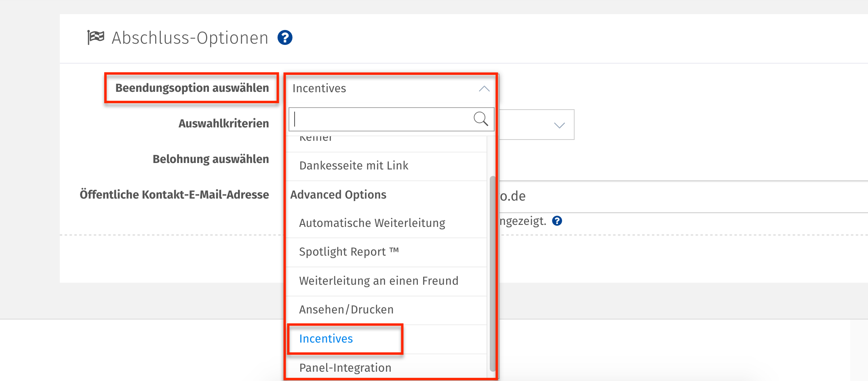Choose 'Automatische Weiterleitung' from the list
The width and height of the screenshot is (868, 381).
pyautogui.click(x=372, y=223)
